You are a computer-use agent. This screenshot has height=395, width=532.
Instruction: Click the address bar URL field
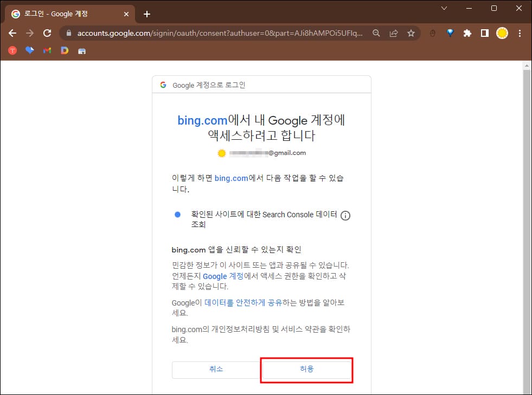pos(220,33)
